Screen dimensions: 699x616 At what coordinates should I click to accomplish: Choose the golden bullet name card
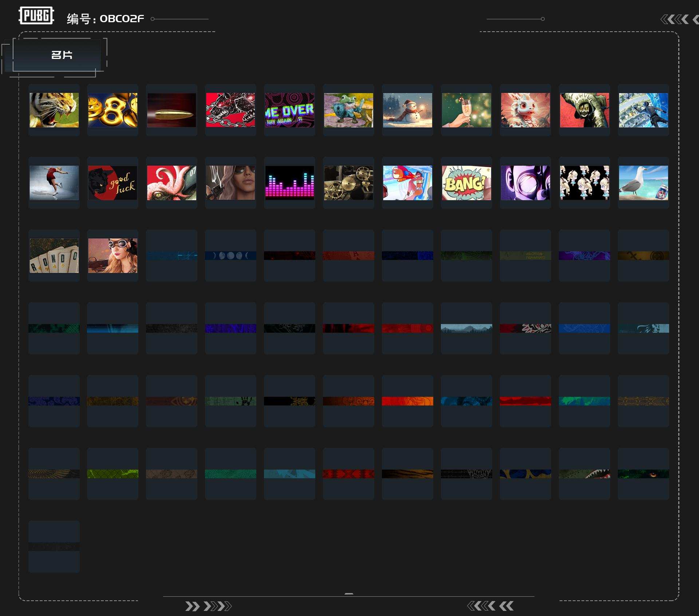pos(171,110)
